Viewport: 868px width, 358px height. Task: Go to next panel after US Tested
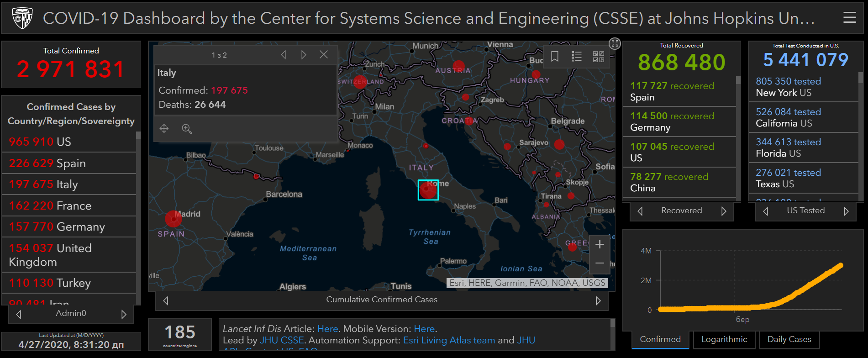click(x=846, y=211)
